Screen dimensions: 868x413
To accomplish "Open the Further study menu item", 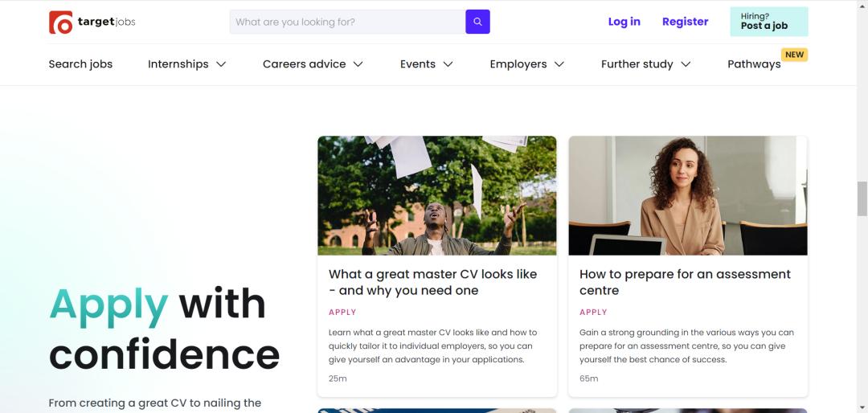I will point(637,64).
